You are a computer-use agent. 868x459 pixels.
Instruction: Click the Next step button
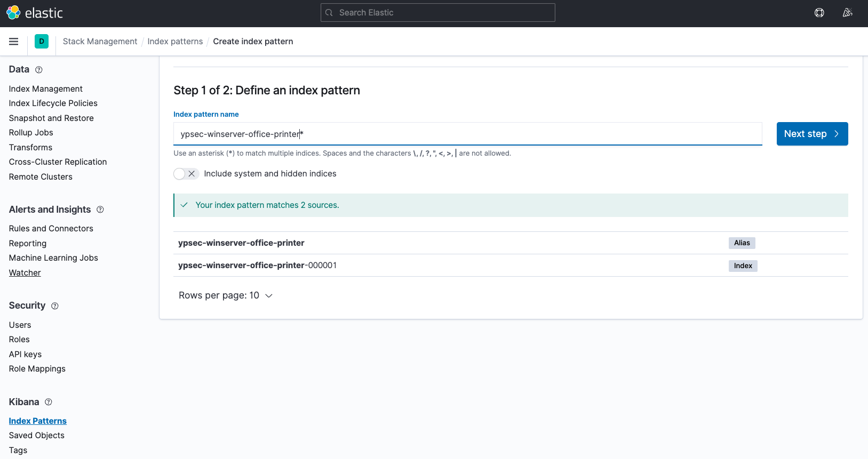pos(811,134)
